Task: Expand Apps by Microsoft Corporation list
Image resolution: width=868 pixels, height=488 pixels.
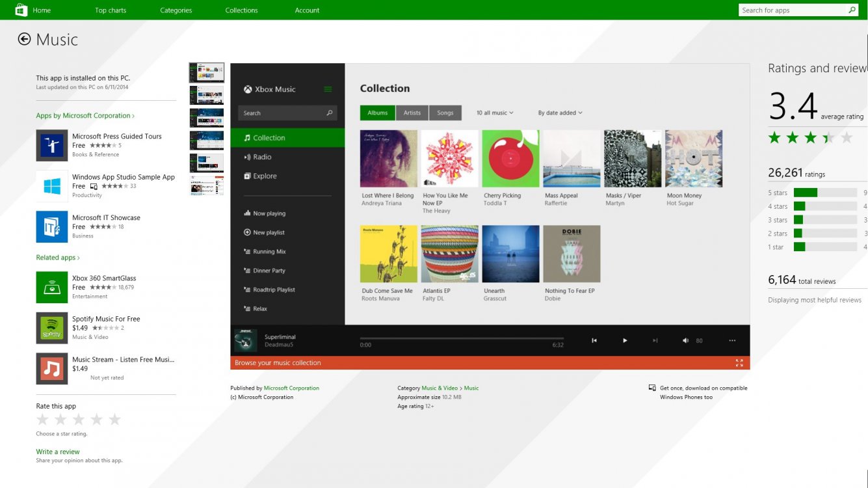Action: click(x=85, y=116)
